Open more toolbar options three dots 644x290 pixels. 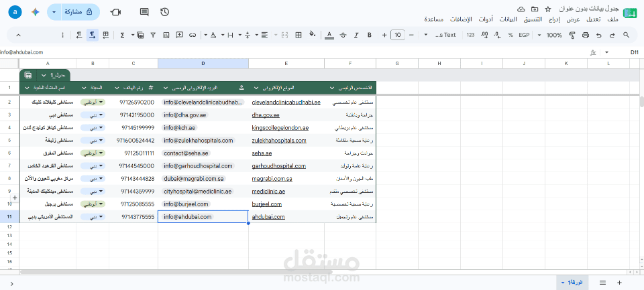(x=62, y=35)
